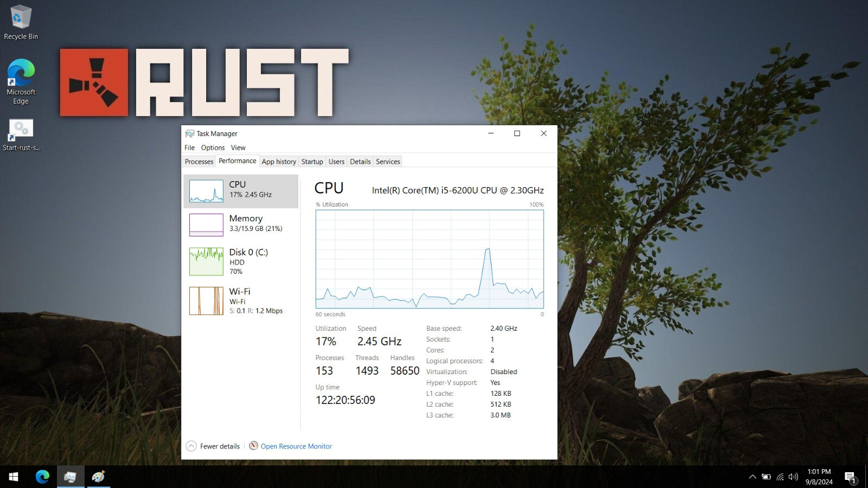Switch to the Processes tab
The height and width of the screenshot is (488, 868).
tap(199, 162)
